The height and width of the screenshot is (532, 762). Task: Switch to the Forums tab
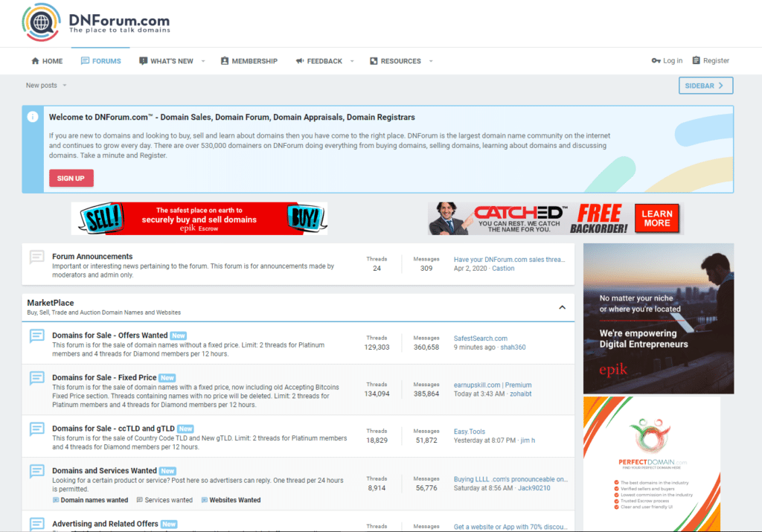(101, 61)
